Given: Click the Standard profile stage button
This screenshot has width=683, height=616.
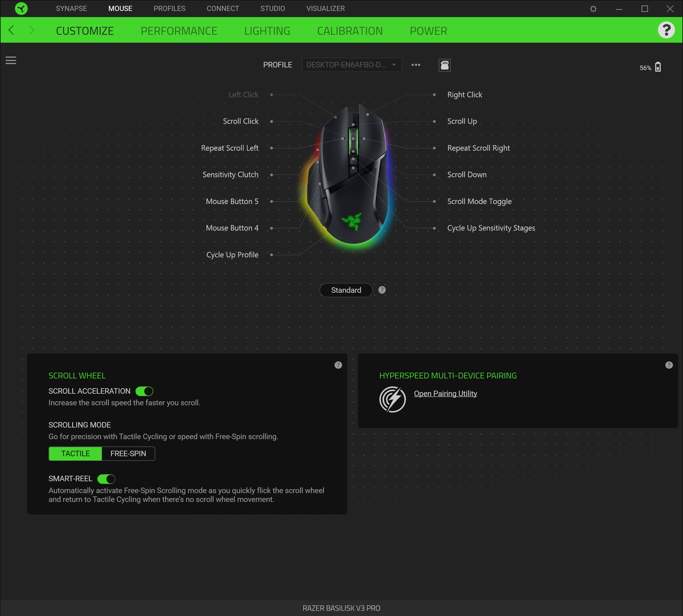Looking at the screenshot, I should [x=346, y=290].
